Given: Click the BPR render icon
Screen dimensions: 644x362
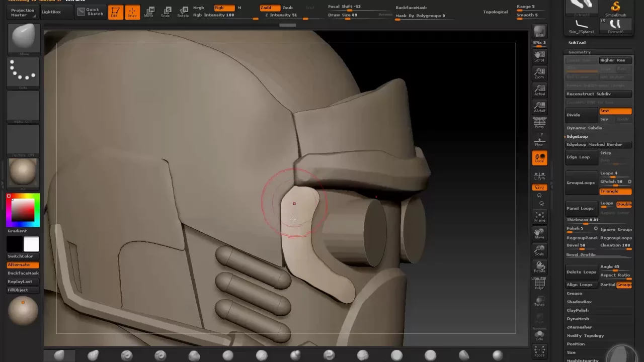Looking at the screenshot, I should click(x=539, y=31).
